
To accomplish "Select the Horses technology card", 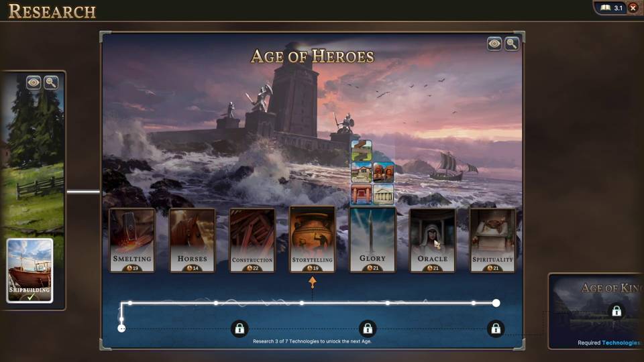I will [x=193, y=240].
